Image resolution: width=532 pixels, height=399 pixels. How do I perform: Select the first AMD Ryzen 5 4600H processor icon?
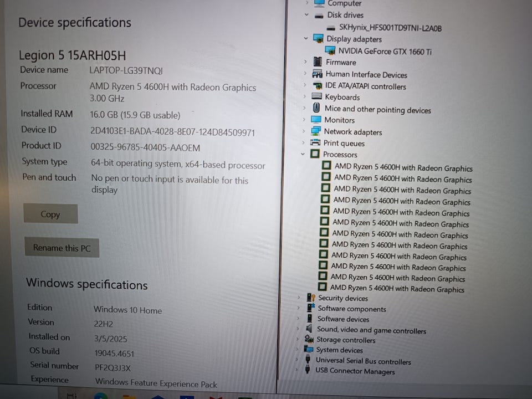pyautogui.click(x=326, y=166)
